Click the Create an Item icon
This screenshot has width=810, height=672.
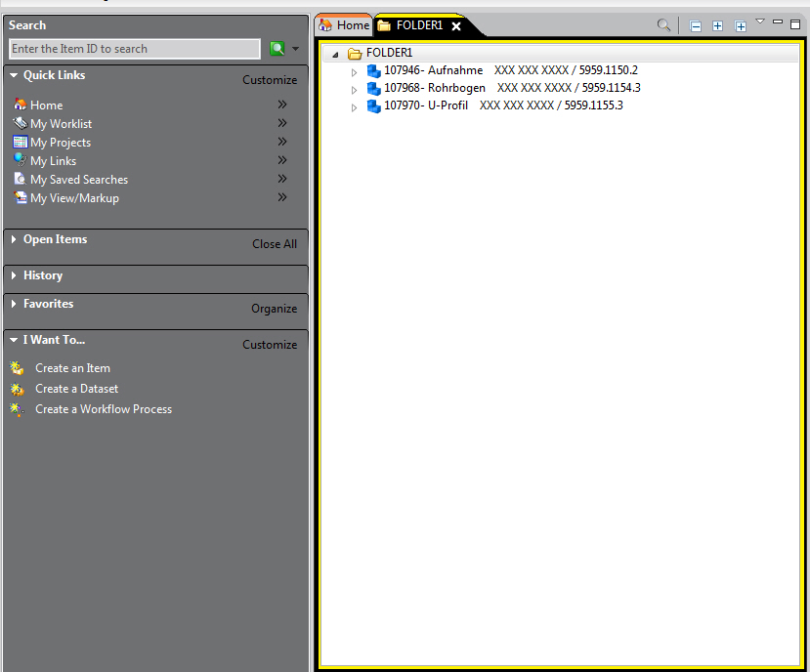[17, 368]
